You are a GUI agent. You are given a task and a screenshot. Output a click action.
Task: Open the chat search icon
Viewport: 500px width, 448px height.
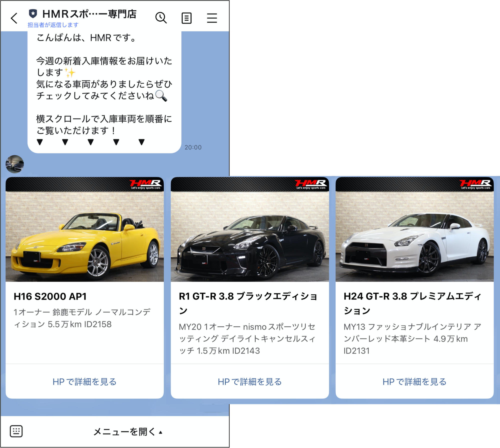point(161,18)
